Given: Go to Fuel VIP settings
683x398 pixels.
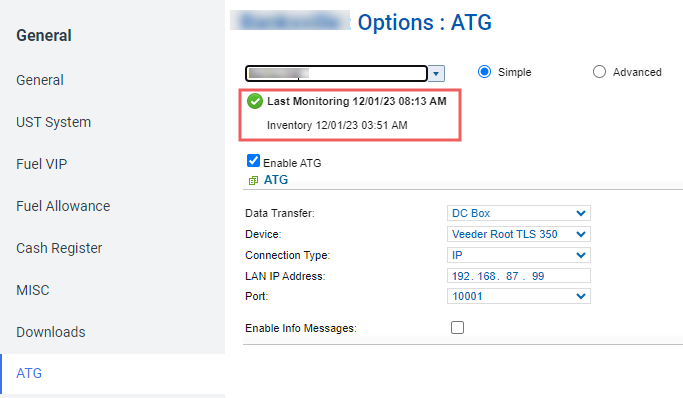Looking at the screenshot, I should pos(42,164).
